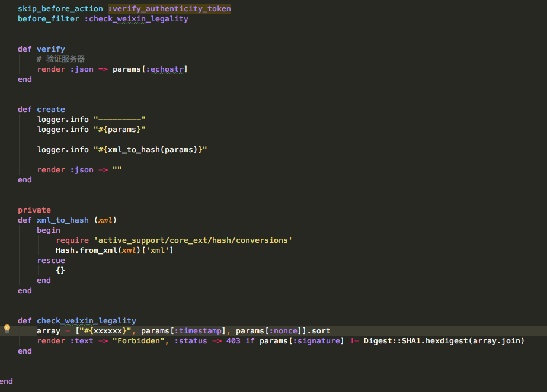Click 'before_filter' at line start
547x392 pixels.
tap(49, 19)
